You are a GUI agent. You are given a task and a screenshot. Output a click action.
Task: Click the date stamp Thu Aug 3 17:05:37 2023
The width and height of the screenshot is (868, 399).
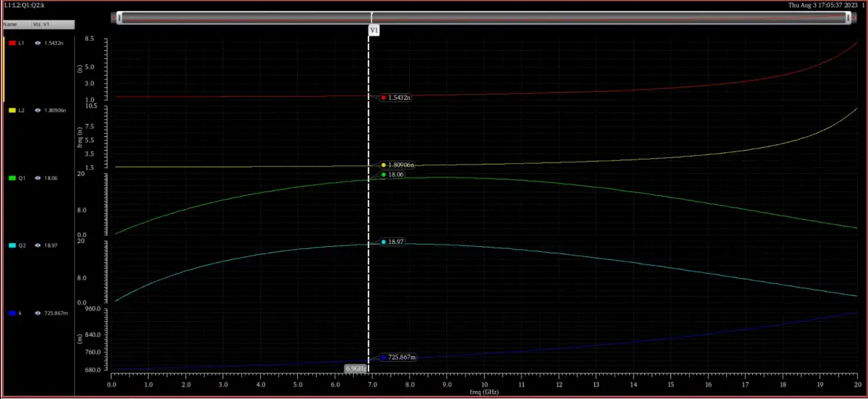pos(824,5)
